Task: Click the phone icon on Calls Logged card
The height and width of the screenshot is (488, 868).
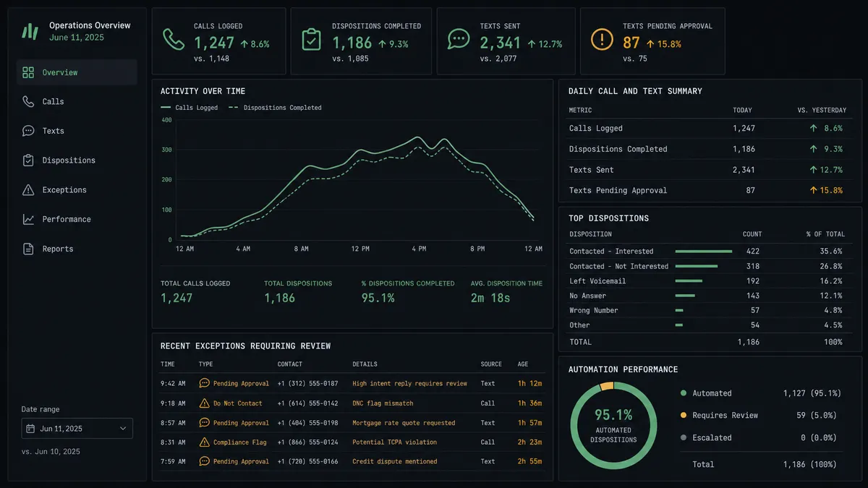Action: pos(174,40)
